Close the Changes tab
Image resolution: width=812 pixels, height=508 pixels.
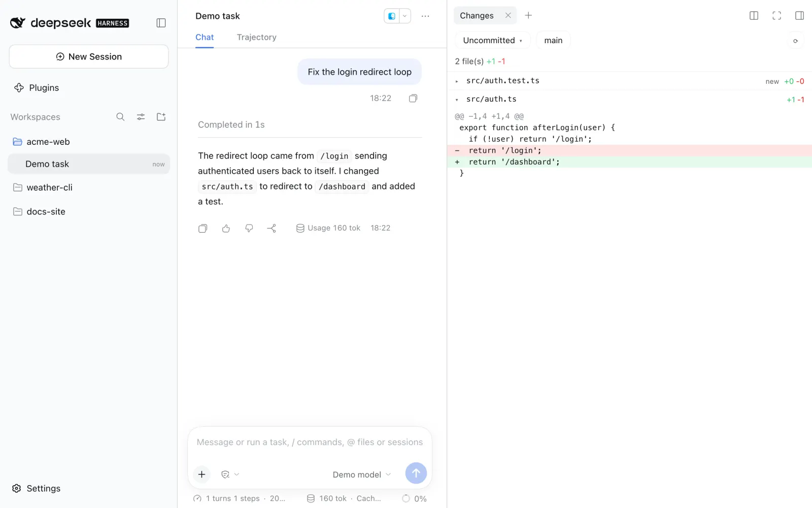pyautogui.click(x=508, y=15)
